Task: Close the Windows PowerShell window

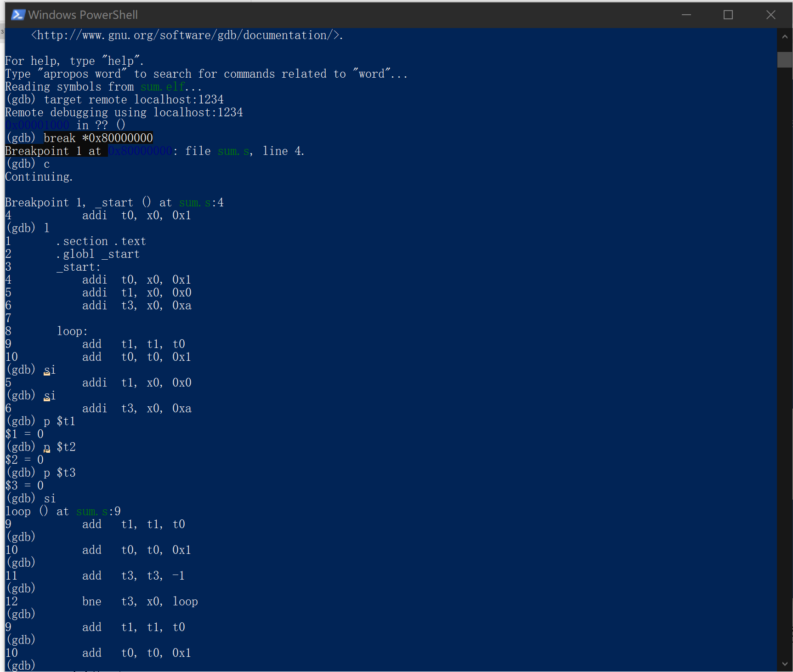Action: tap(770, 15)
